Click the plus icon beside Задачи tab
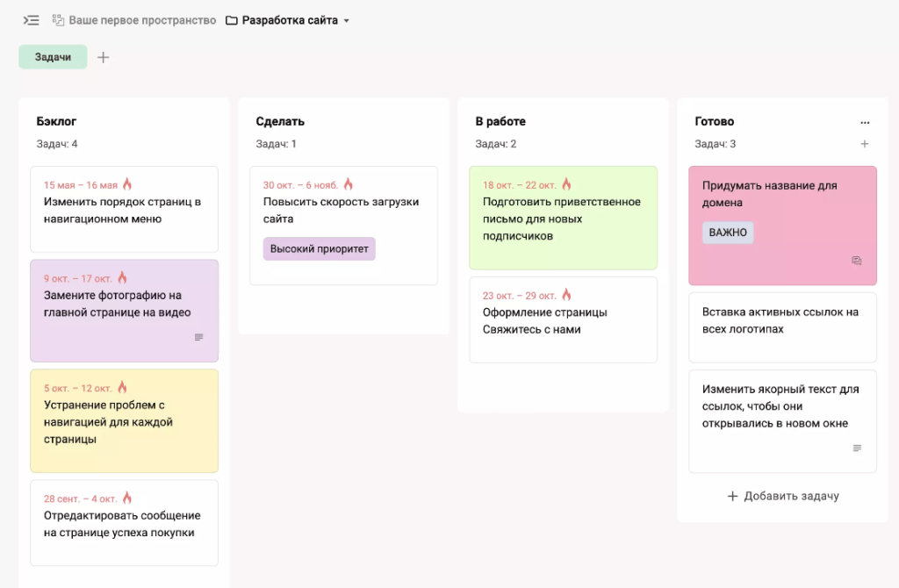The height and width of the screenshot is (588, 899). click(103, 58)
